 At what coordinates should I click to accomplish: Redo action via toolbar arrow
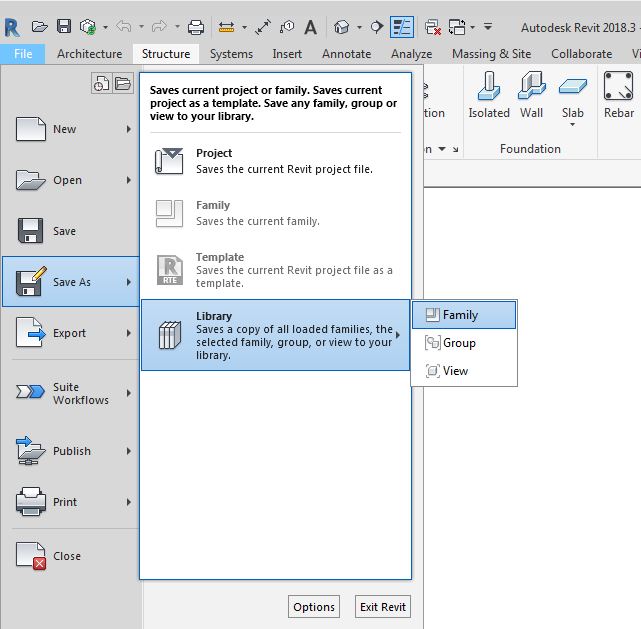coord(159,27)
